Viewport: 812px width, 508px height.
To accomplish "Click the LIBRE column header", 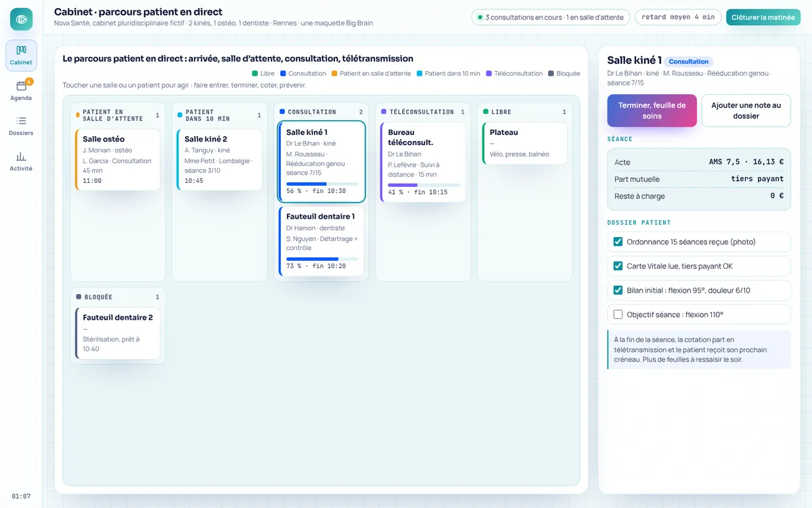I will [524, 112].
